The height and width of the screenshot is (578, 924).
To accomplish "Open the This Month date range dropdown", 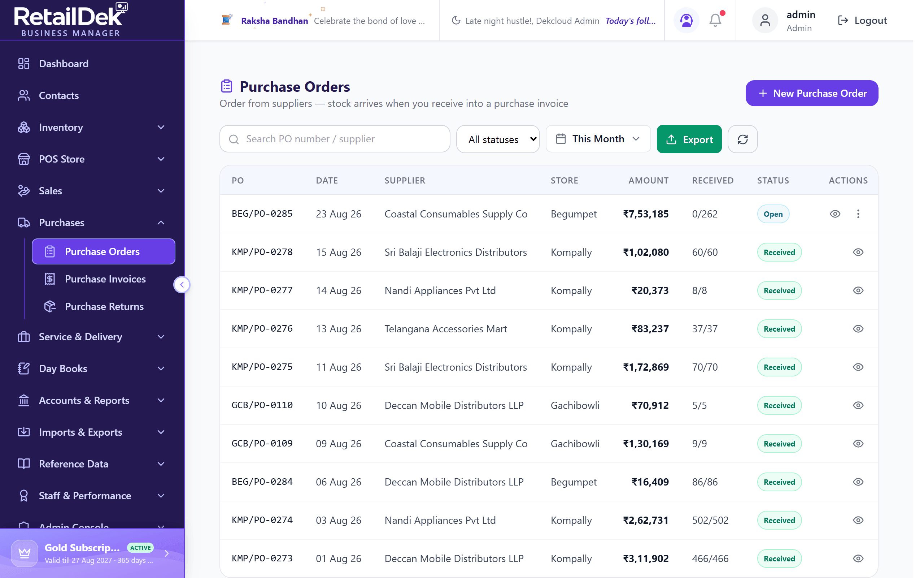I will 598,139.
